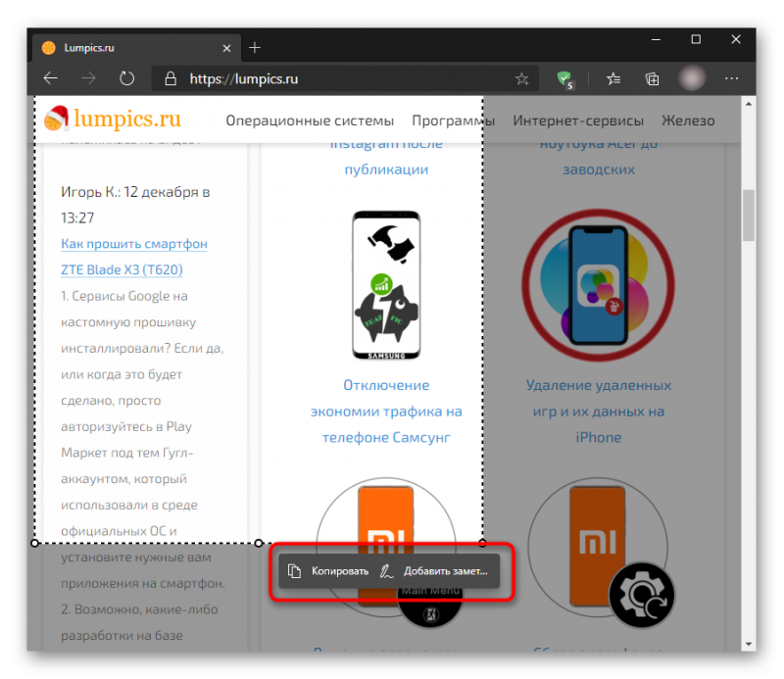Screen dimensions: 784x679
Task: Click the iPhone games article thumbnail
Action: click(599, 285)
